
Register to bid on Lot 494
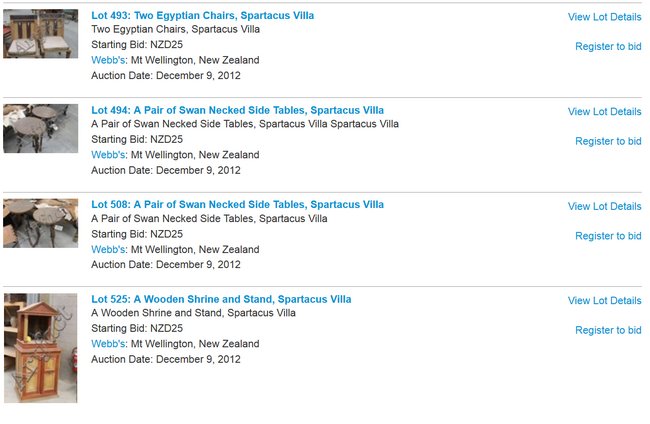click(x=608, y=141)
